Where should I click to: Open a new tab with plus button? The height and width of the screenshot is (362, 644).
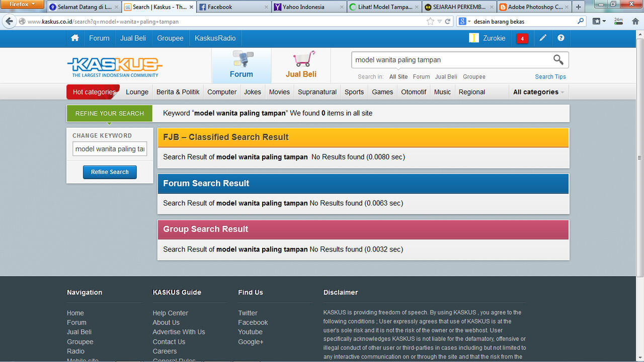click(578, 7)
